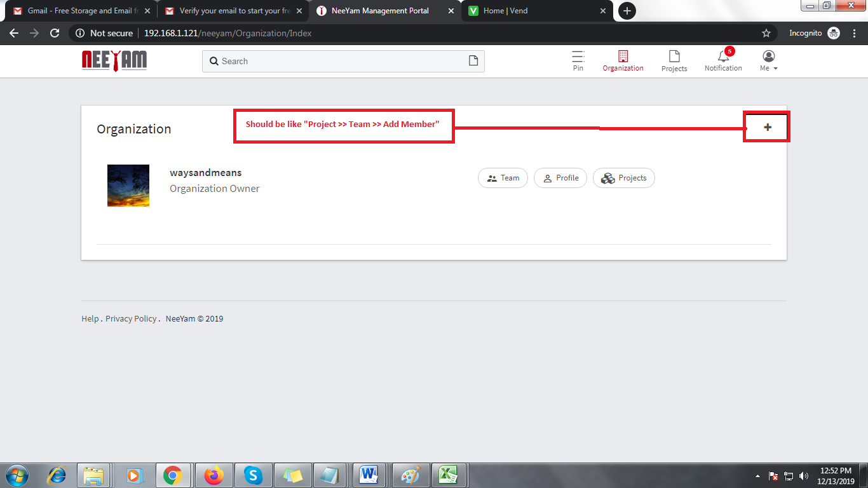Image resolution: width=868 pixels, height=488 pixels.
Task: Click the Organization building icon
Action: 623,57
